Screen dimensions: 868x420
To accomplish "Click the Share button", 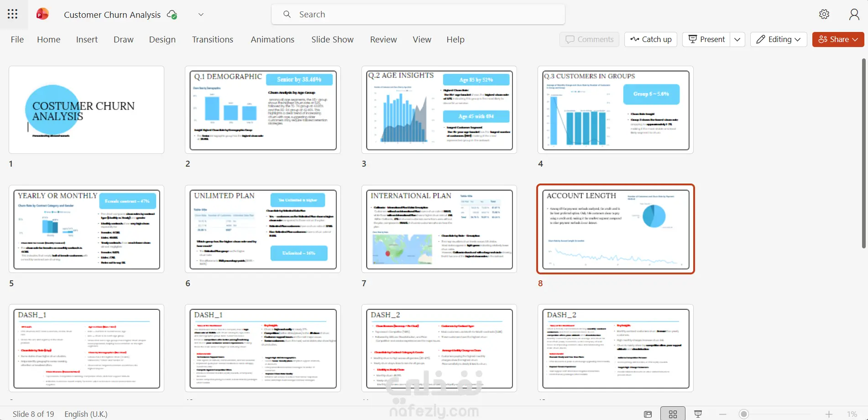I will [838, 39].
